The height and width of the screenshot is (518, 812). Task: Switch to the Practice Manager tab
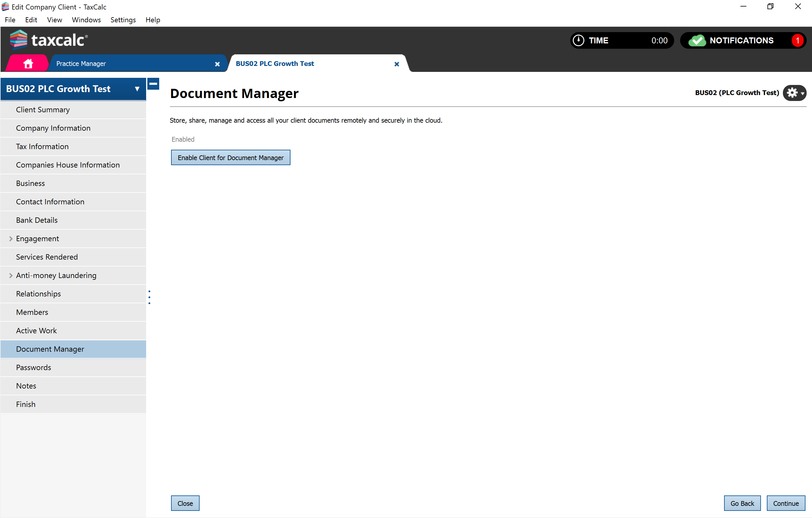click(135, 63)
